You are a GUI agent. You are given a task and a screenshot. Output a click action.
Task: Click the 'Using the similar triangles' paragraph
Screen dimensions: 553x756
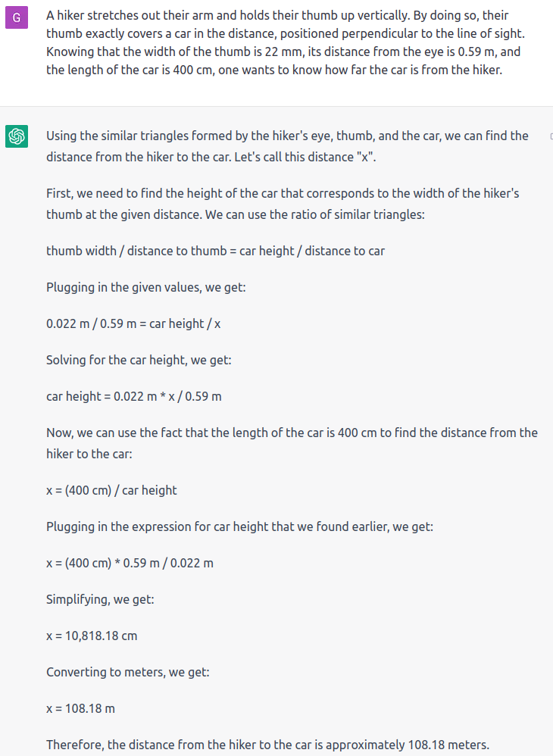point(287,146)
